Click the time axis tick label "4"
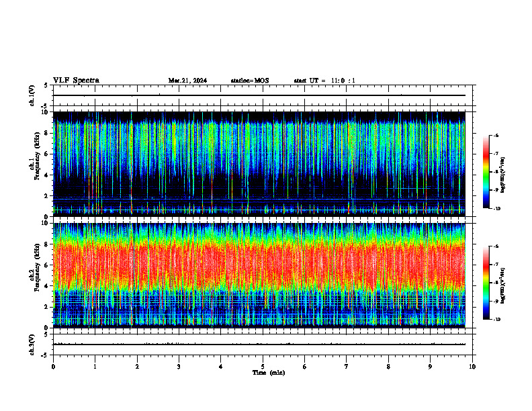This screenshot has width=532, height=411. 221,367
